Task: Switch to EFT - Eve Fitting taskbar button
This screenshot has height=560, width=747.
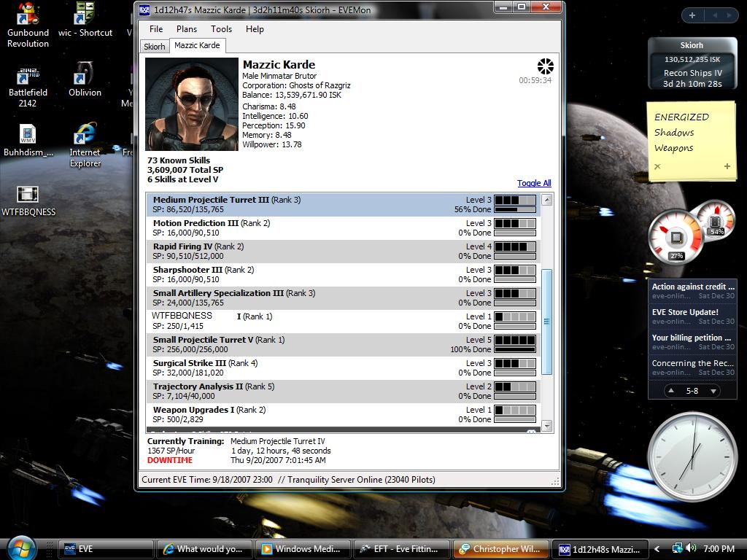Action: [402, 549]
